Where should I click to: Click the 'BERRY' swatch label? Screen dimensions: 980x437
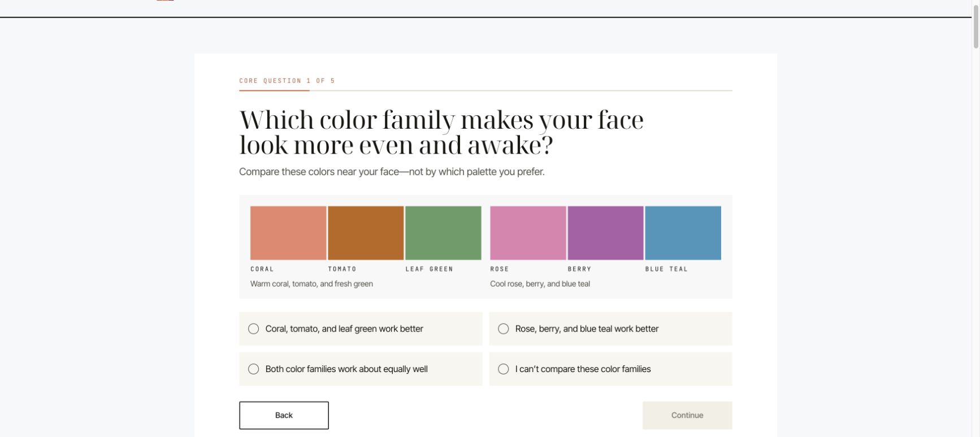pos(579,269)
